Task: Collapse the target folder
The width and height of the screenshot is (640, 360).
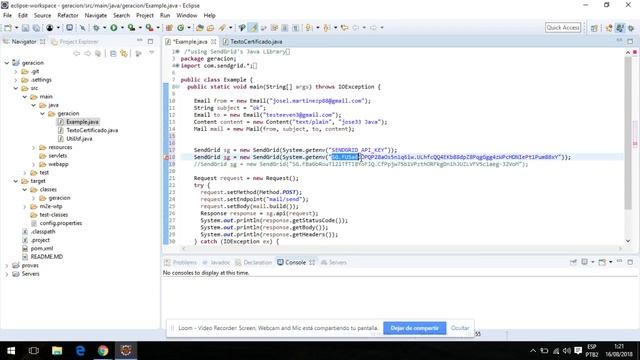Action: [x=16, y=181]
